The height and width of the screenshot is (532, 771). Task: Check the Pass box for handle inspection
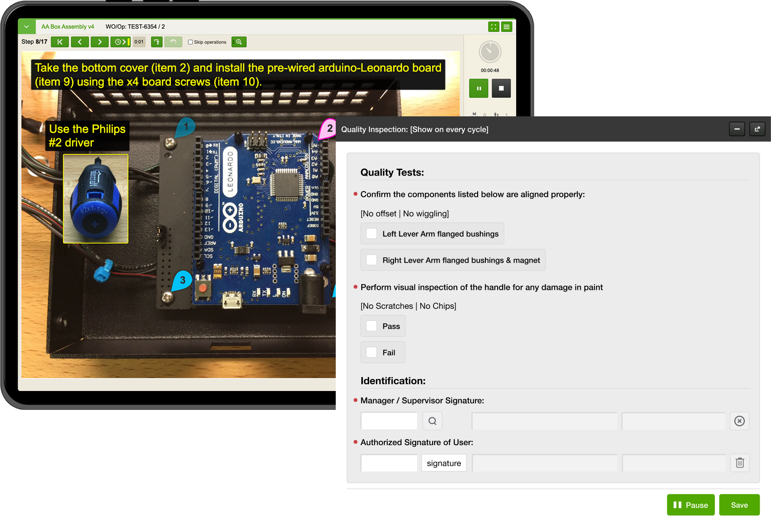[x=372, y=326]
